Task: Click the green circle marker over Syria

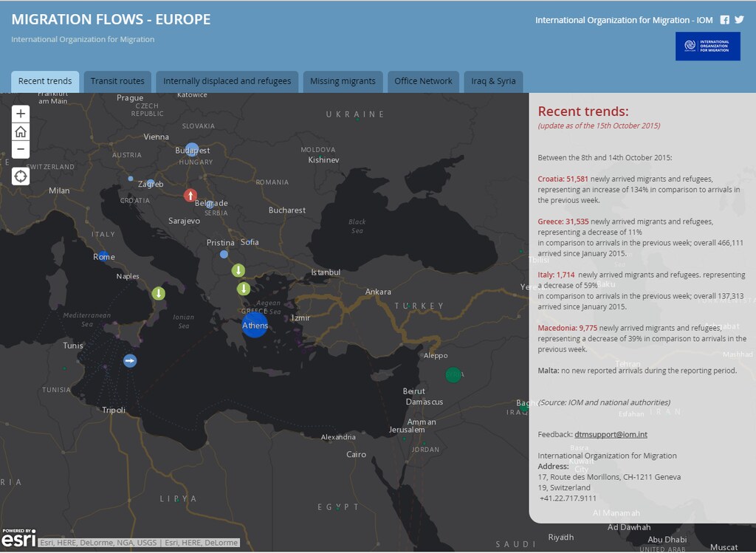Action: click(453, 374)
